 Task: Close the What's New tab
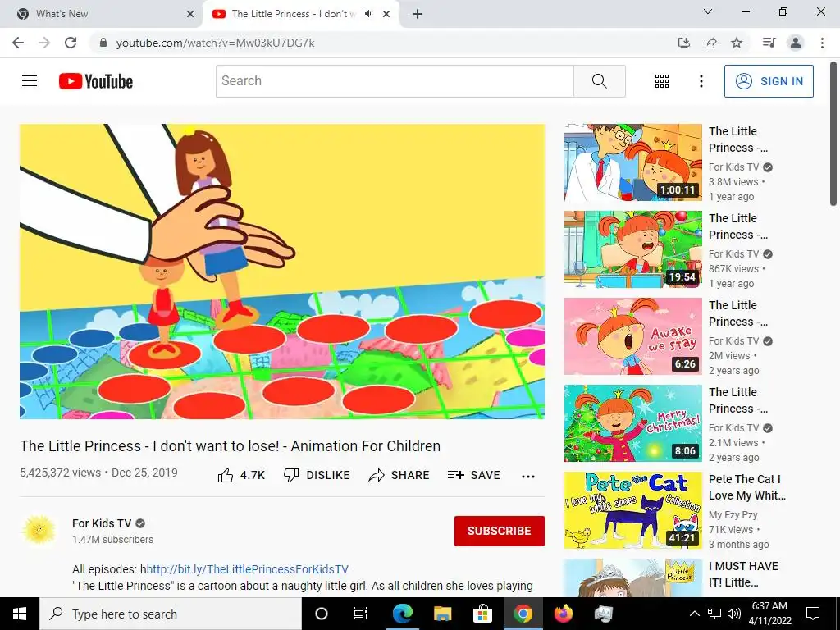pyautogui.click(x=190, y=14)
